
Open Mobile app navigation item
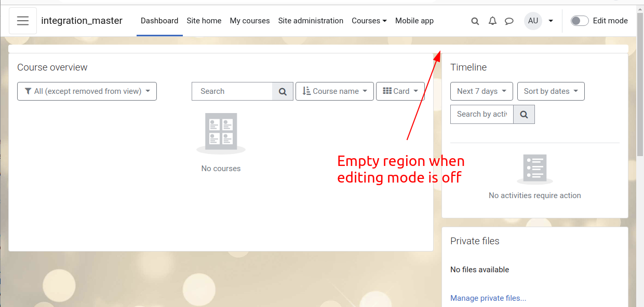coord(414,21)
